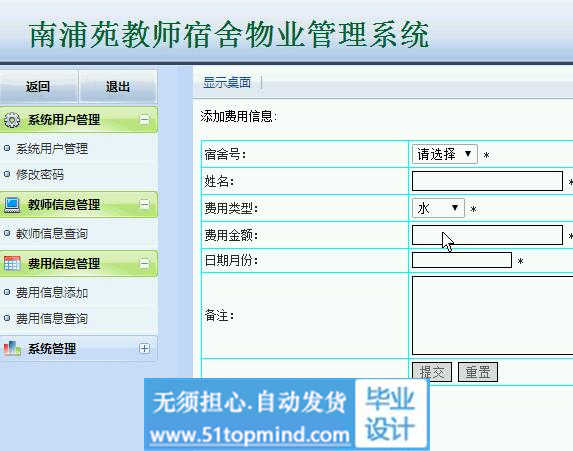
Task: Click the calendar icon beside 费用信息管理
Action: coord(12,264)
